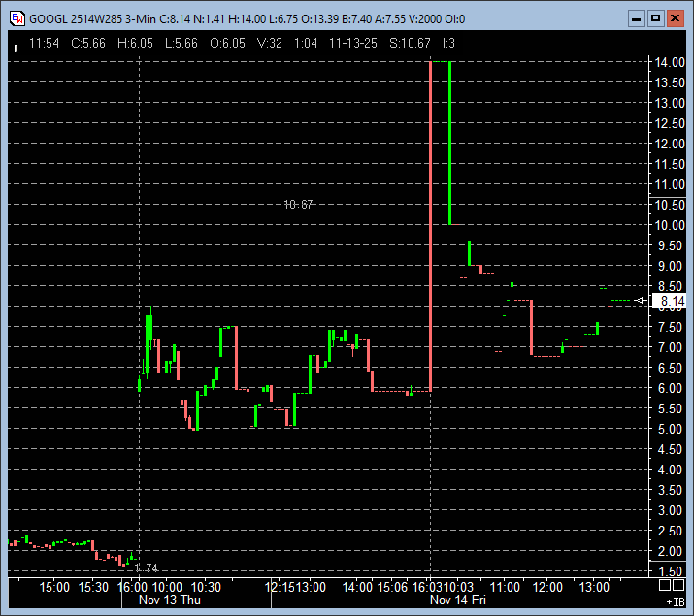Screen dimensions: 694x616
Task: Click the last-price arrow marker beside 8.14
Action: [x=640, y=301]
